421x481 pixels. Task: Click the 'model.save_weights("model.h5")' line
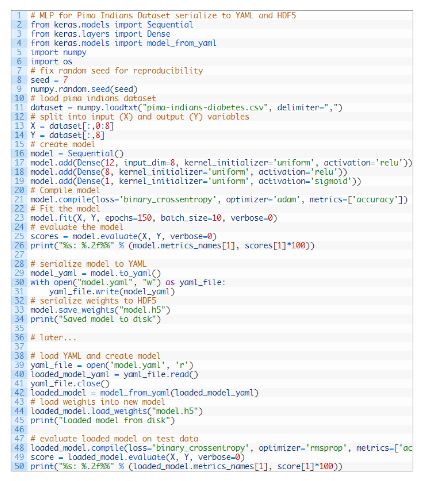(100, 310)
